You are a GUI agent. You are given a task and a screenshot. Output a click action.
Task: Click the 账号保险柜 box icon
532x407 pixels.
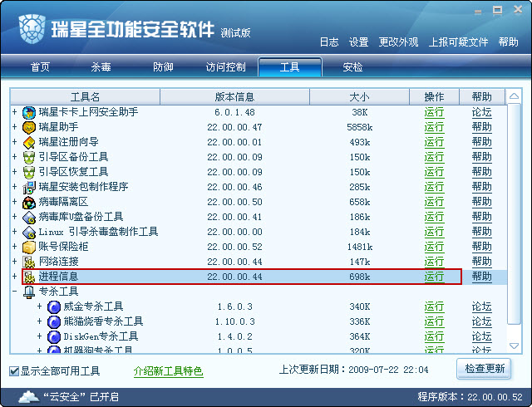[x=29, y=248]
